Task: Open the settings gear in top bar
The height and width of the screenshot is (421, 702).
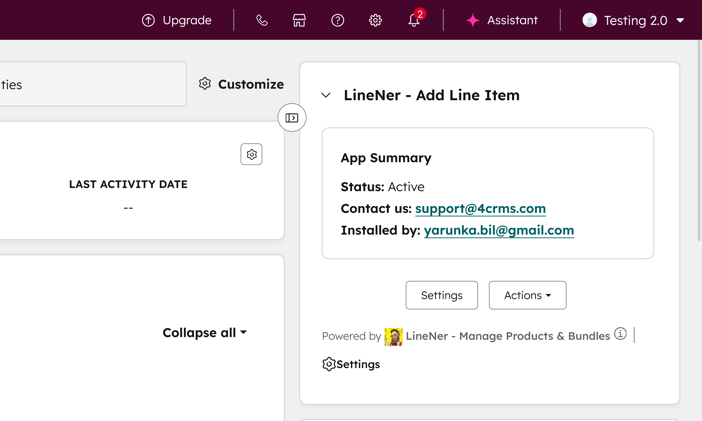Action: 375,20
